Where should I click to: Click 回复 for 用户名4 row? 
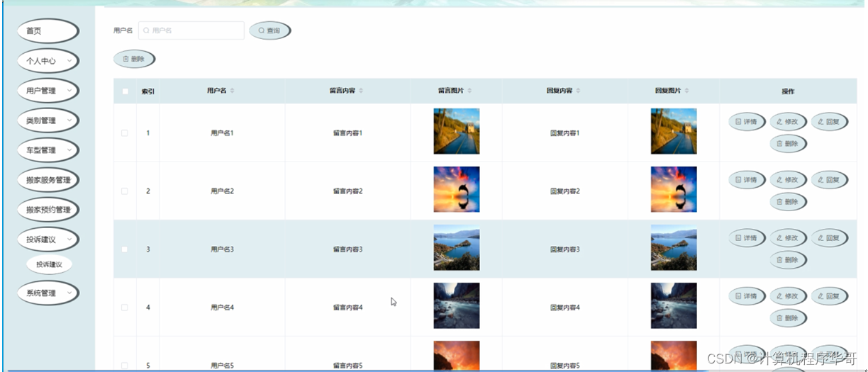click(829, 296)
